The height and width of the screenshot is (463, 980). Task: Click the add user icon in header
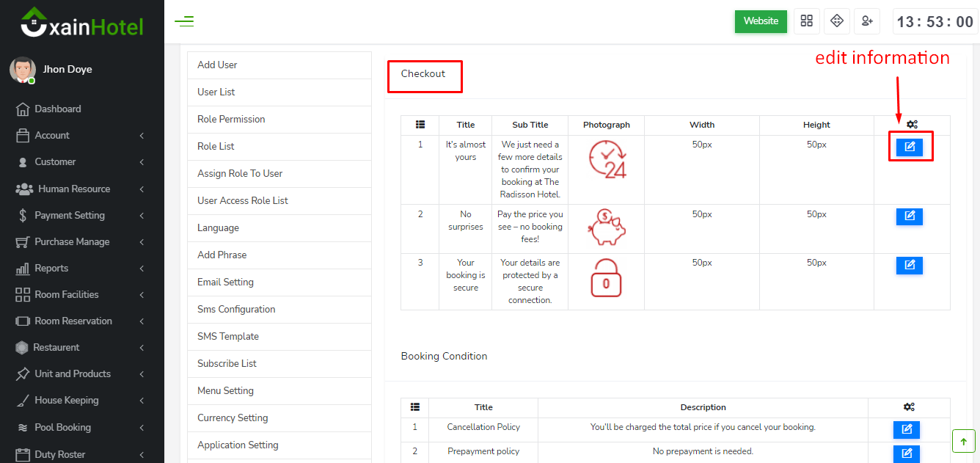coord(867,21)
